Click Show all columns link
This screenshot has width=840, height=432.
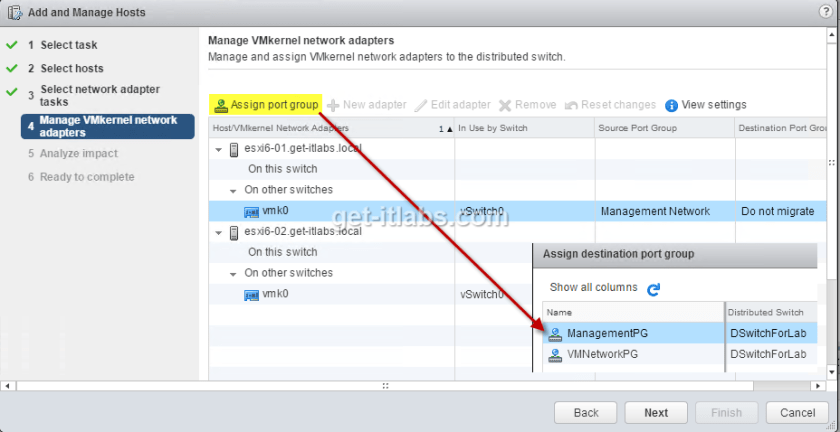[x=593, y=288]
